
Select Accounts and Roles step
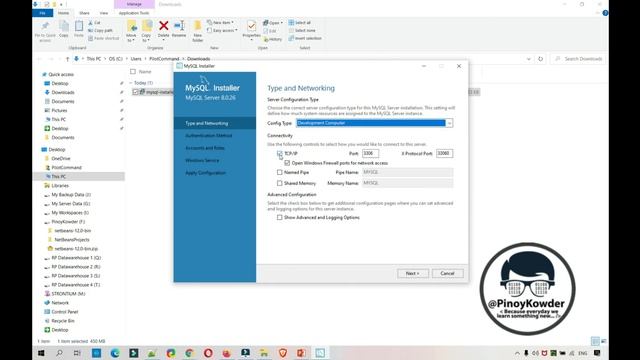coord(205,148)
